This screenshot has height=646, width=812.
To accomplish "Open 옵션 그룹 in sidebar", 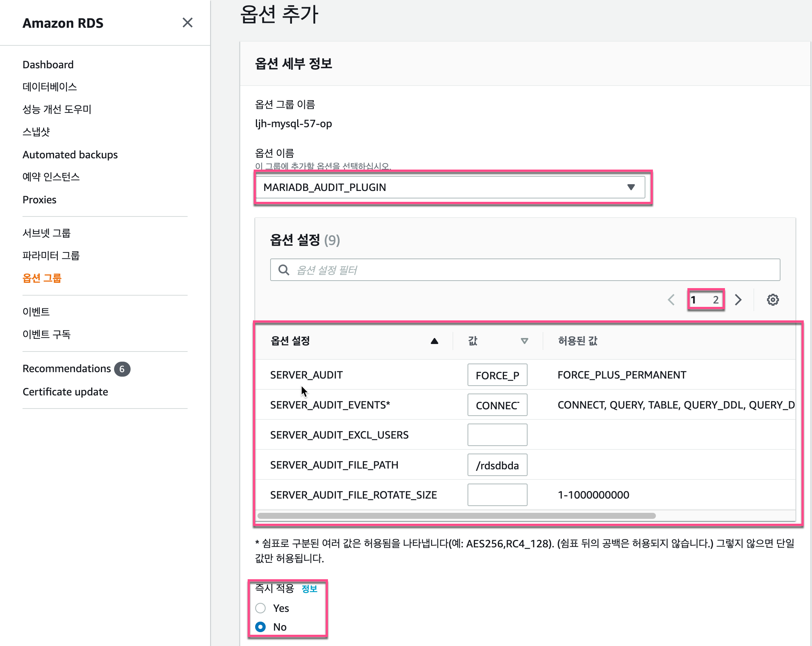I will coord(42,278).
